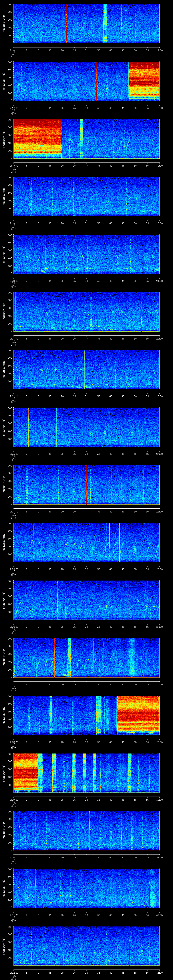Open the 2:23:00 spectrogram panel
This screenshot has height=980, width=173.
coord(86,427)
